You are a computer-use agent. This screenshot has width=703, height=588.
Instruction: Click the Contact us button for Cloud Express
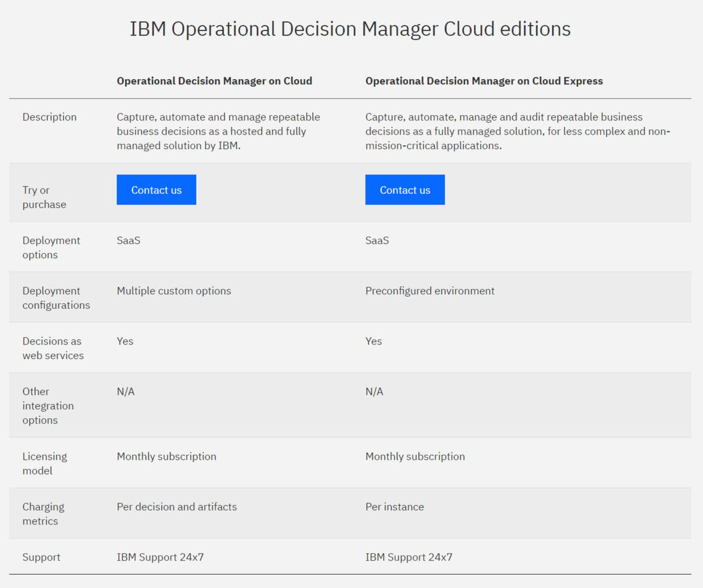[405, 189]
